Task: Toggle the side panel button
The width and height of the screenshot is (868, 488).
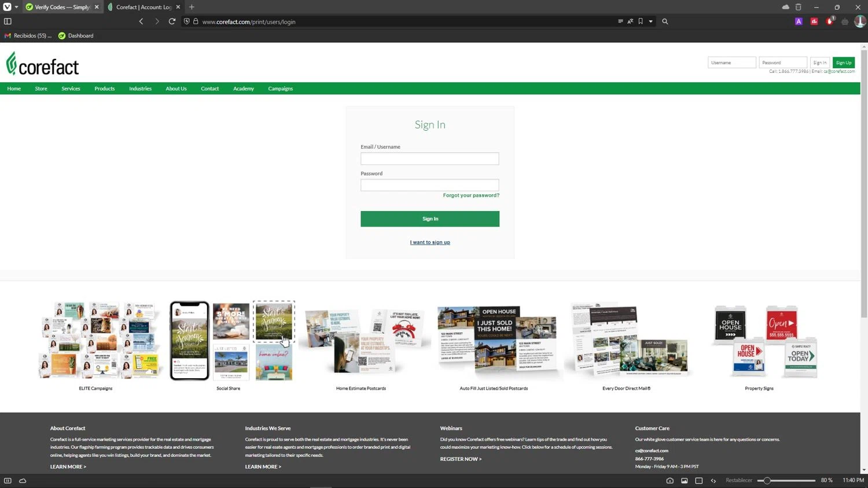Action: click(x=8, y=21)
